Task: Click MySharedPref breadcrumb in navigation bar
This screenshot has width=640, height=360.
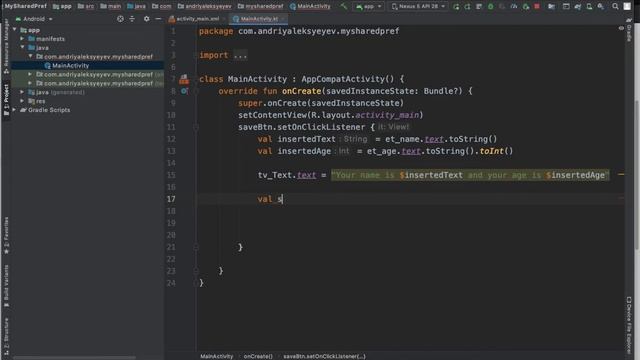Action: (x=25, y=6)
